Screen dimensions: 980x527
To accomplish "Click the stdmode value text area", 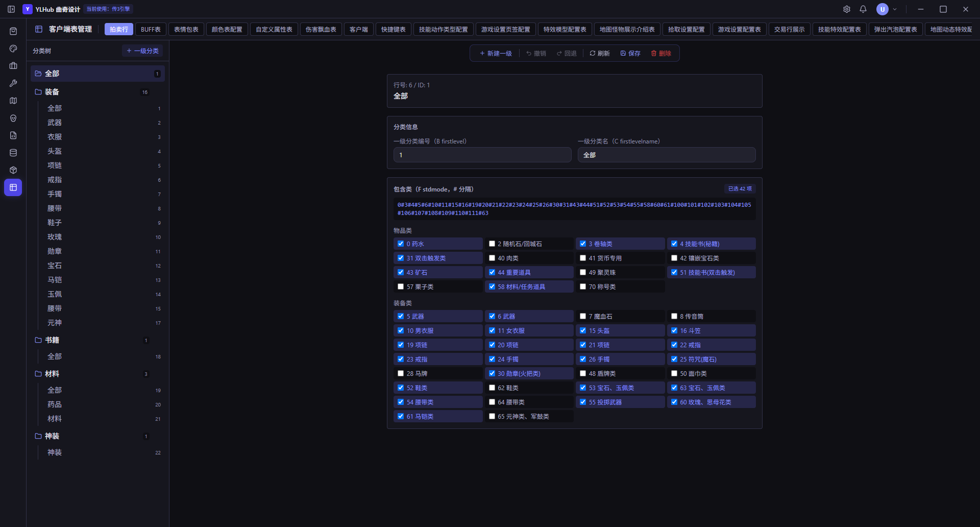I will [575, 209].
